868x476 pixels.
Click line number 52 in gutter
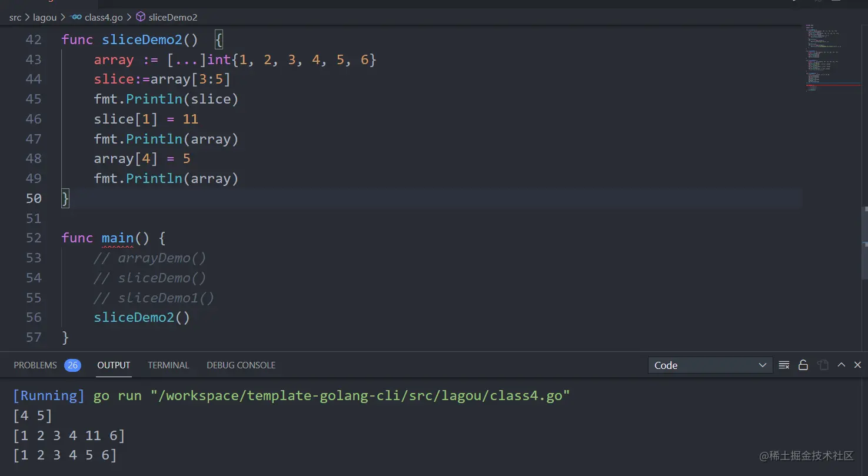coord(34,238)
